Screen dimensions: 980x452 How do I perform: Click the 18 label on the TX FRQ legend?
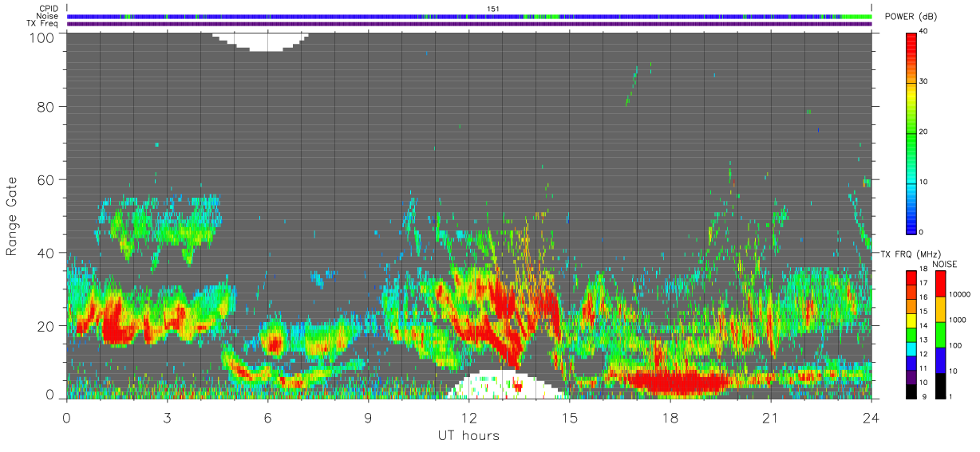(923, 270)
